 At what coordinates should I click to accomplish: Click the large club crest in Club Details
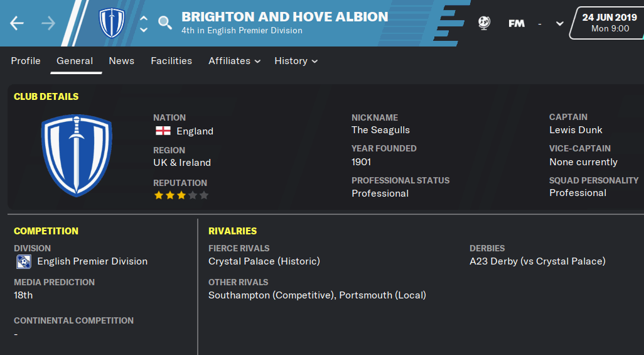tap(77, 155)
